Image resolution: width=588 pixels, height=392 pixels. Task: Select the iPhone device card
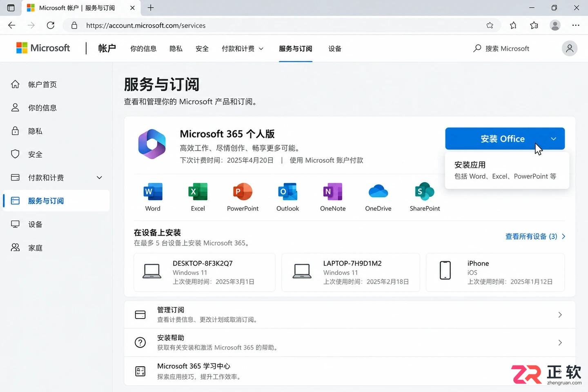tap(495, 272)
